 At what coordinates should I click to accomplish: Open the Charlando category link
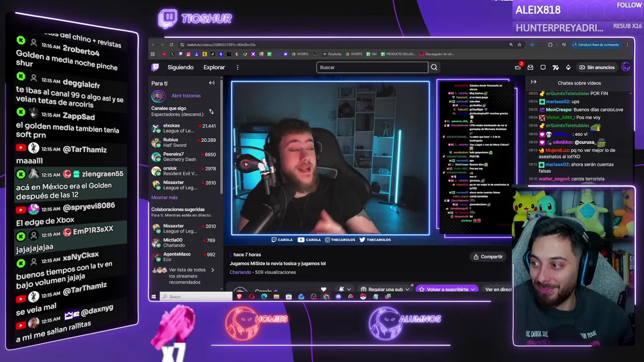coord(240,272)
